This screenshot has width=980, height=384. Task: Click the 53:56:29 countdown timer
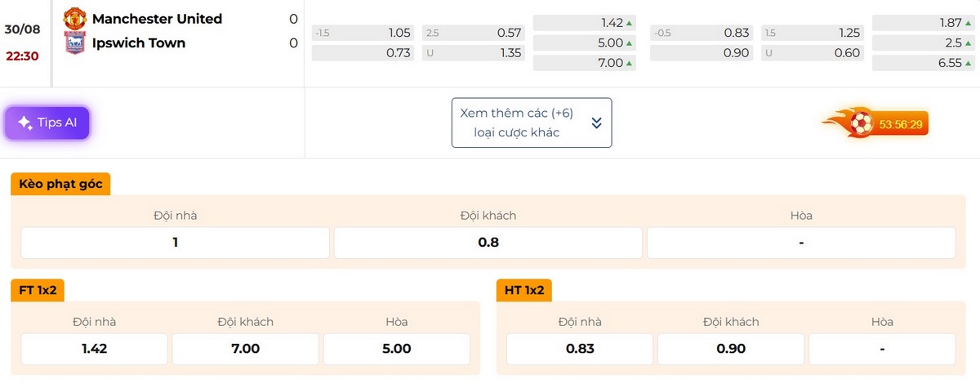pos(901,125)
